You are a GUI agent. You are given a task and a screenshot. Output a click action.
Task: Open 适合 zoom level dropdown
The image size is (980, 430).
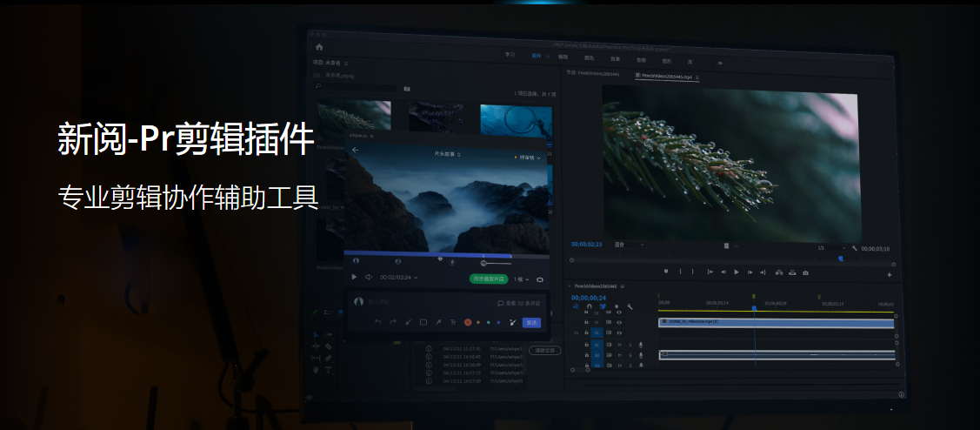pyautogui.click(x=628, y=245)
